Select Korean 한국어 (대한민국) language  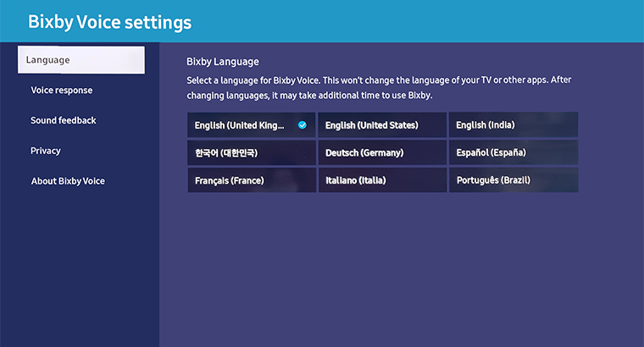point(252,152)
